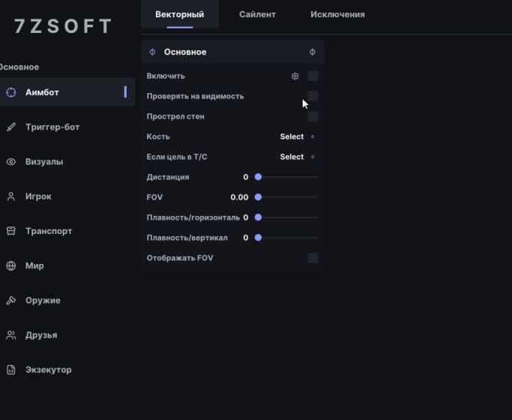Enable the Включить checkbox
This screenshot has height=420, width=512.
point(313,76)
